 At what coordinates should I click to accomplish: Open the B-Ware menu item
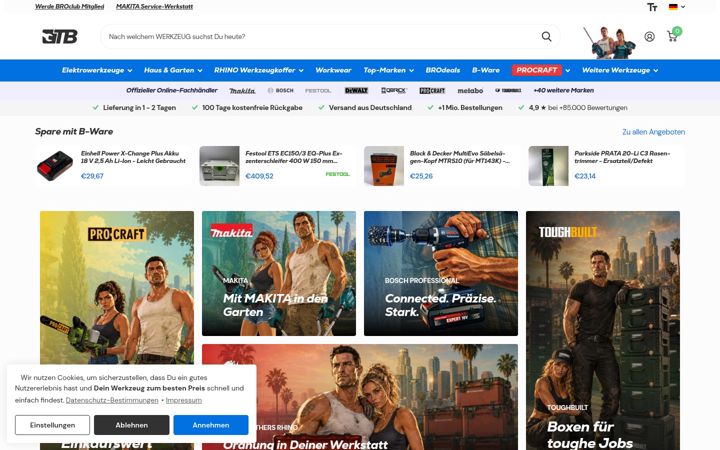(486, 70)
